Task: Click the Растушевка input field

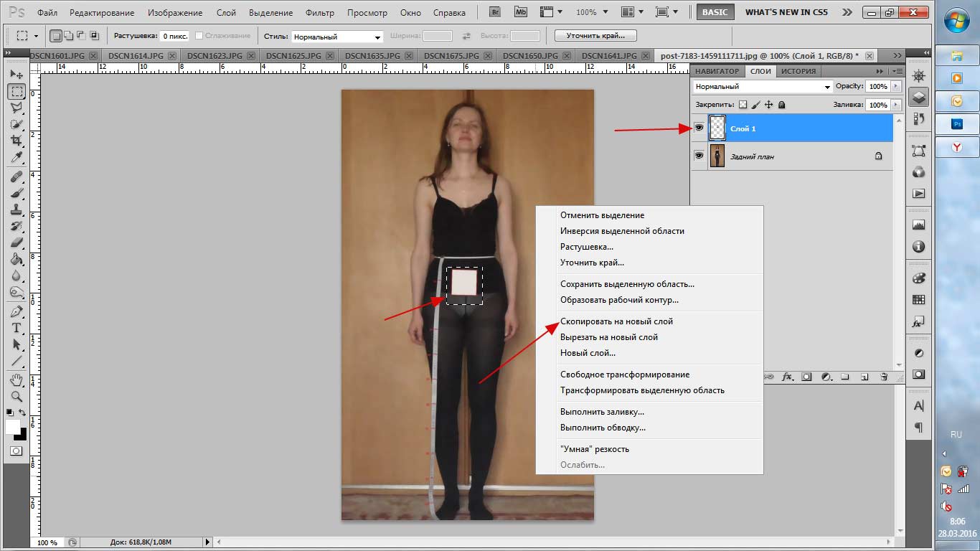Action: (174, 36)
